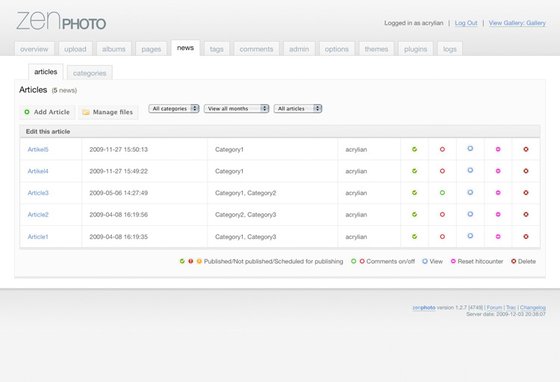Toggle comments for Article1
Screen dimensions: 560x382
pyautogui.click(x=442, y=236)
